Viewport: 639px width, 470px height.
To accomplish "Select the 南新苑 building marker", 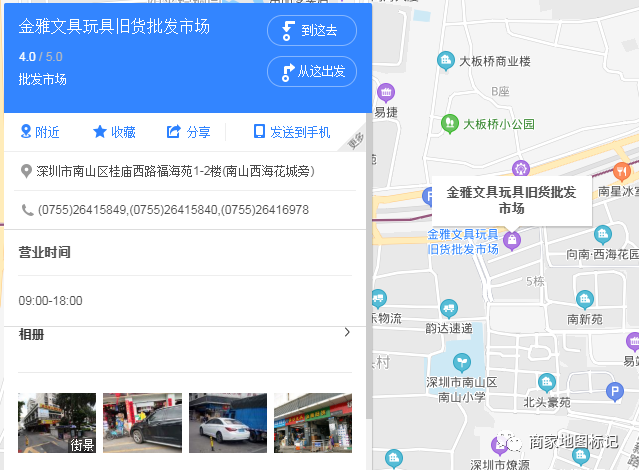I will 583,300.
